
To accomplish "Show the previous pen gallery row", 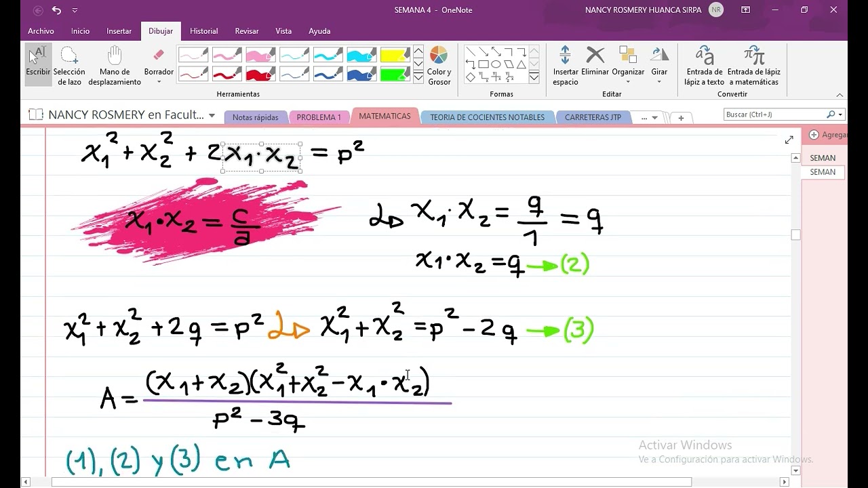I will click(x=418, y=51).
